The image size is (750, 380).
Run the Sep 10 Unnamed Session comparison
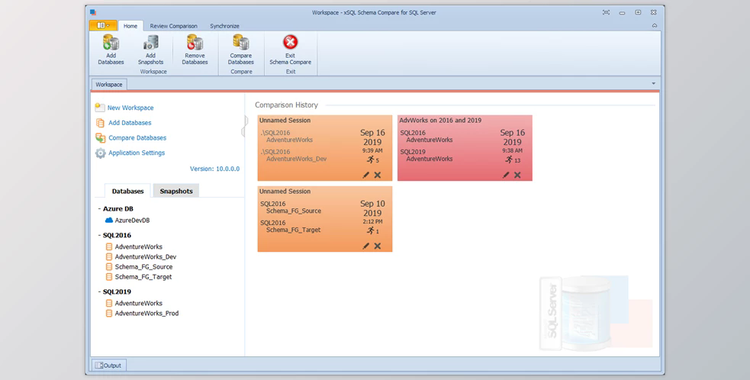370,230
